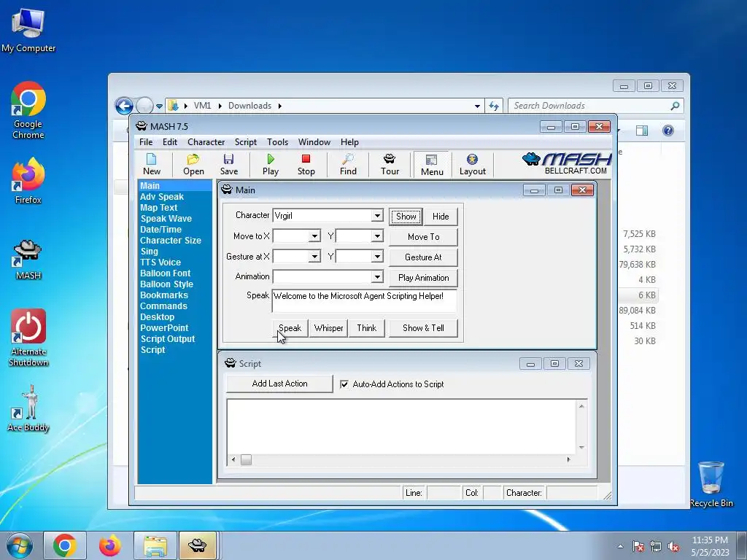
Task: Open the Window menu
Action: pos(314,142)
